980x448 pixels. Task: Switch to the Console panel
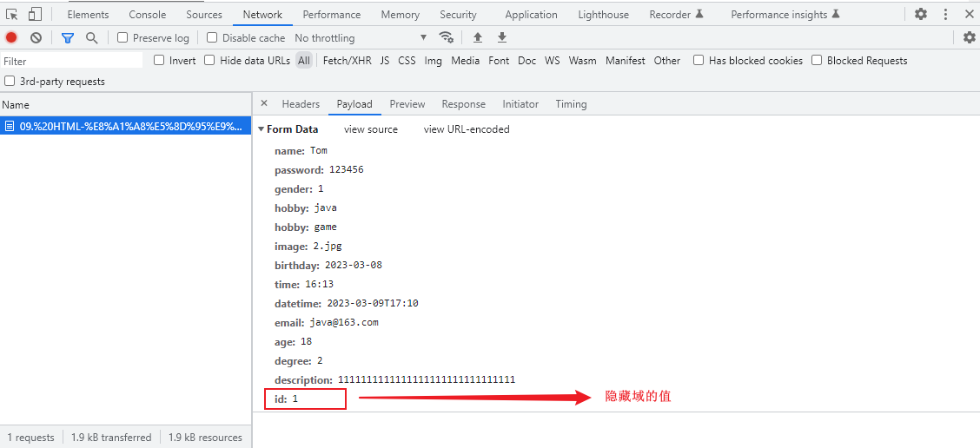[x=148, y=15]
